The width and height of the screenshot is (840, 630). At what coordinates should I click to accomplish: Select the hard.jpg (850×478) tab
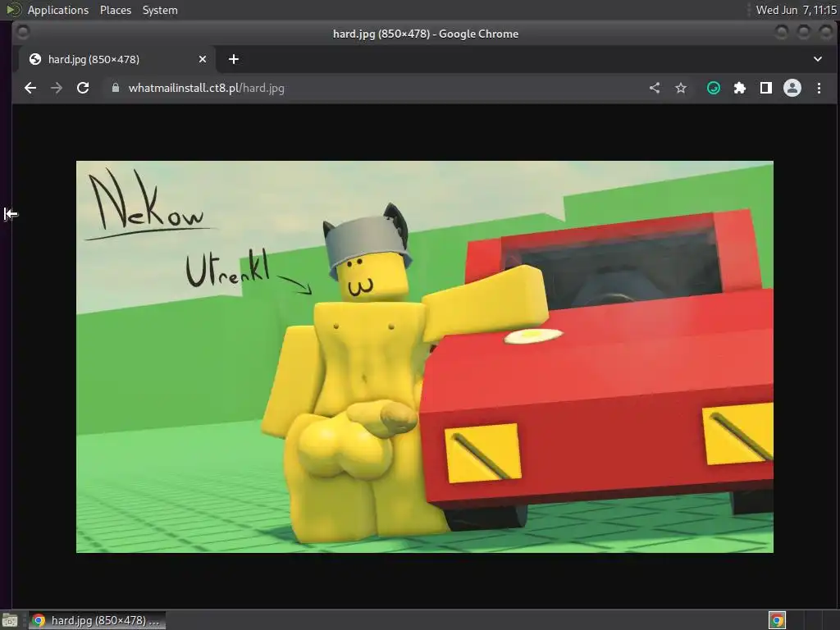tap(117, 59)
